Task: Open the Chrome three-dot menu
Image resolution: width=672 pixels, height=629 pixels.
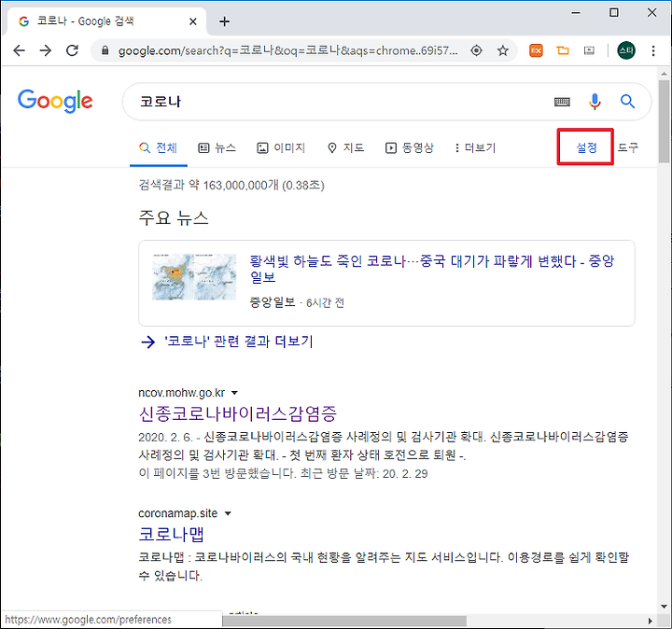Action: (x=653, y=51)
